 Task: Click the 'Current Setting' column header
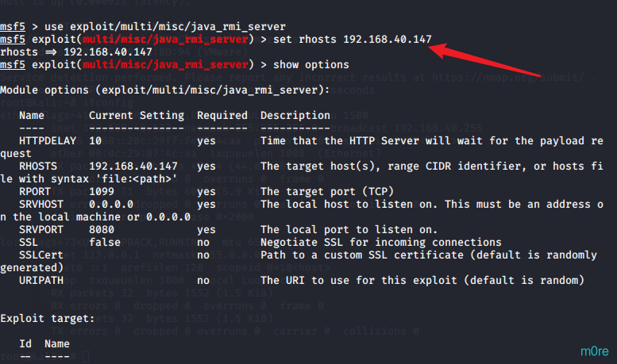click(x=137, y=116)
